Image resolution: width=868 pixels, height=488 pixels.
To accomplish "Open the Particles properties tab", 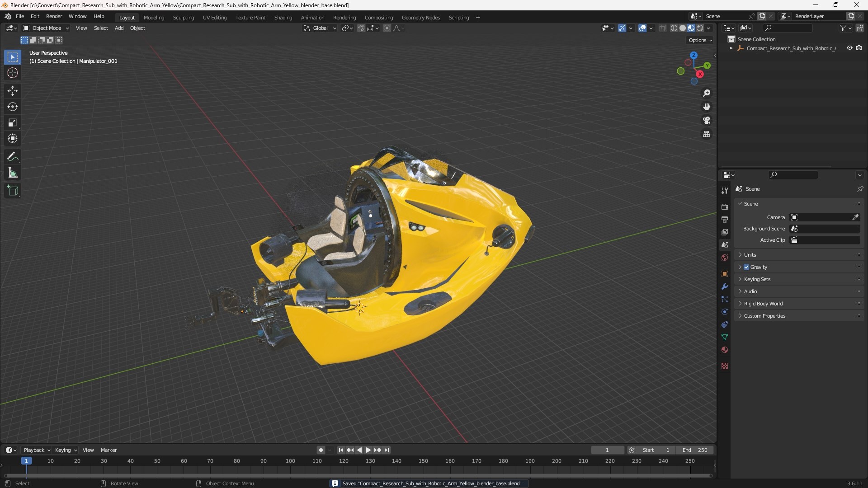I will 725,299.
